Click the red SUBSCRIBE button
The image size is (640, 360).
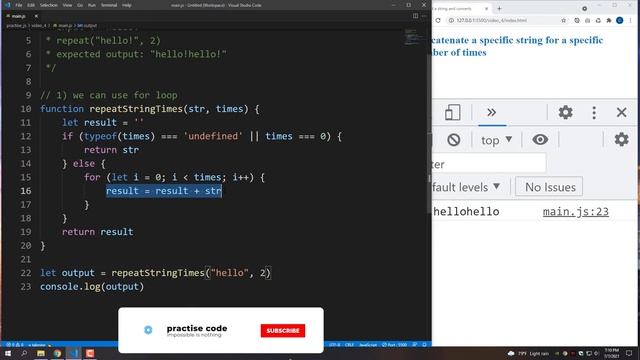283,331
